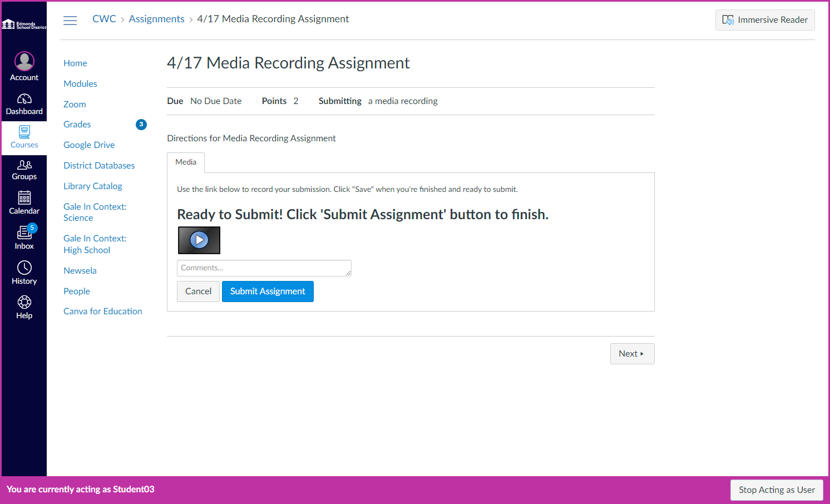Click 'No Due Date' text

click(216, 101)
